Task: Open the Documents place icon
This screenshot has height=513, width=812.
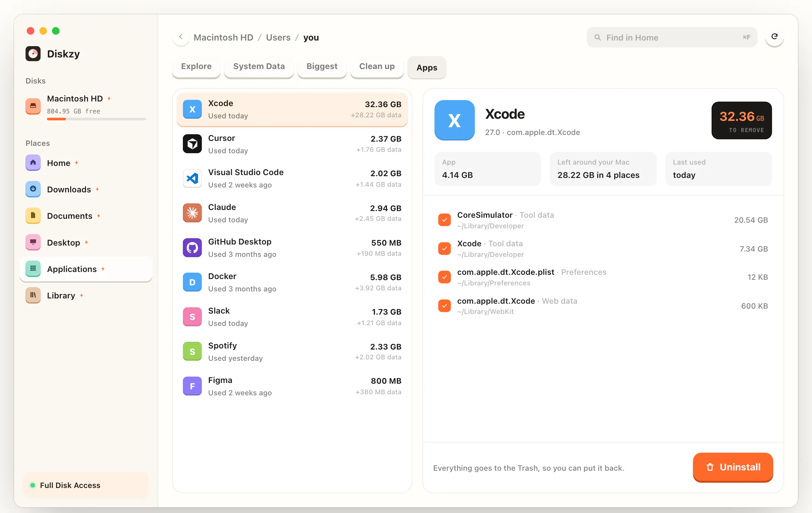Action: (x=33, y=216)
